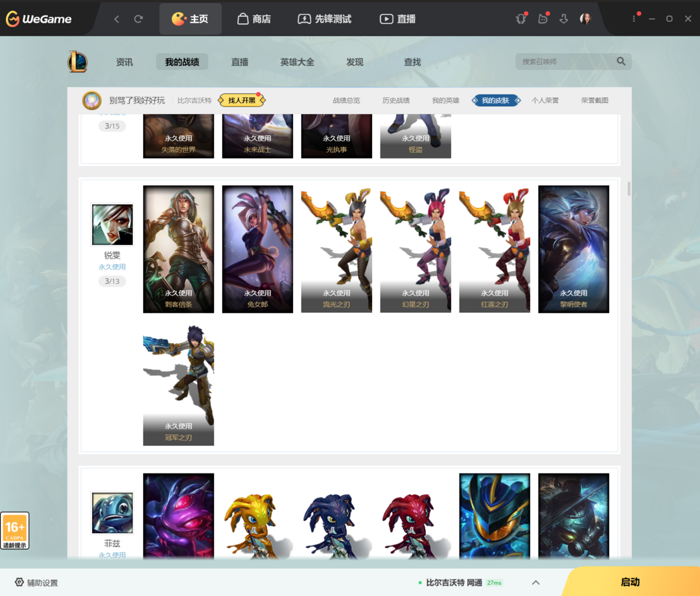The image size is (700, 596).
Task: Click the 永久使用 link under 锐雯
Action: pyautogui.click(x=112, y=267)
